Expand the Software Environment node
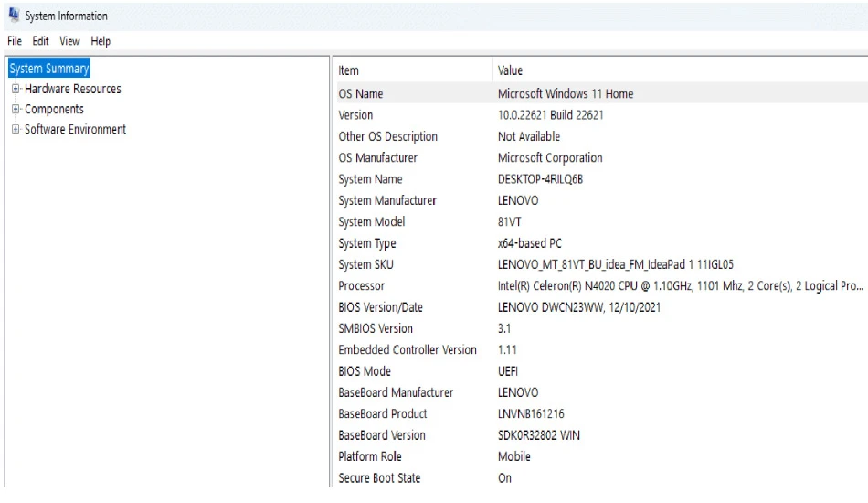 (x=16, y=129)
